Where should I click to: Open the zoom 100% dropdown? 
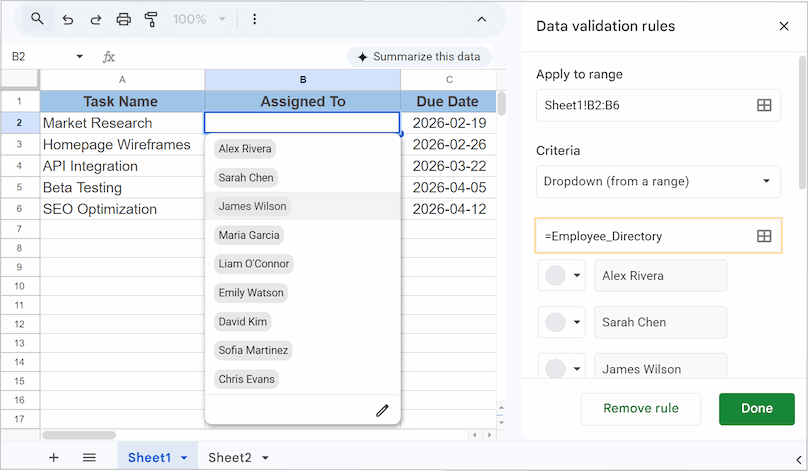click(199, 20)
